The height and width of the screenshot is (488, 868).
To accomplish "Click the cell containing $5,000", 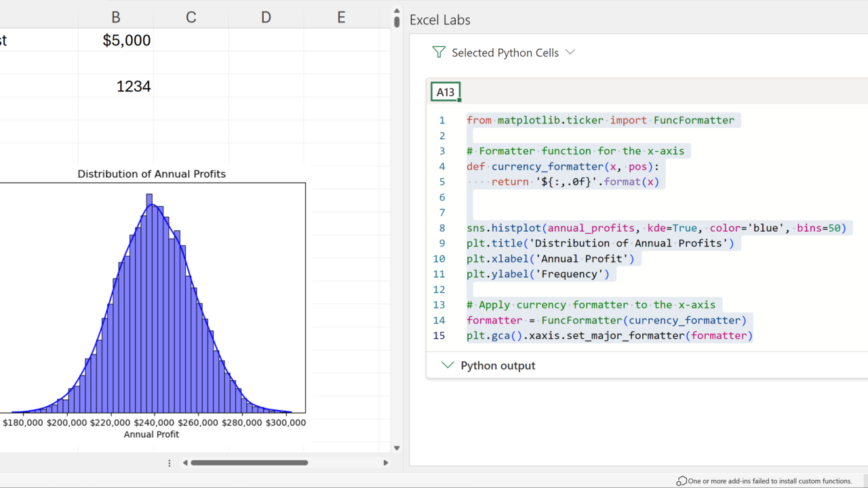I will tap(116, 41).
